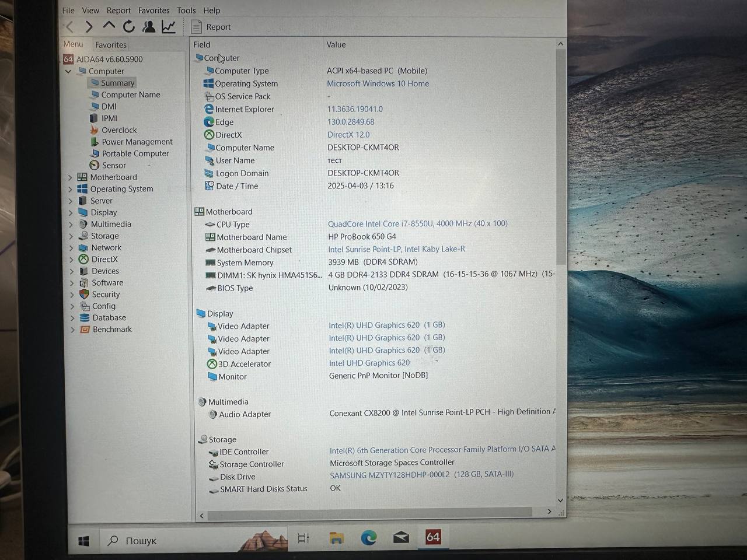
Task: Click the vertical scrollbar down arrow
Action: click(x=560, y=501)
